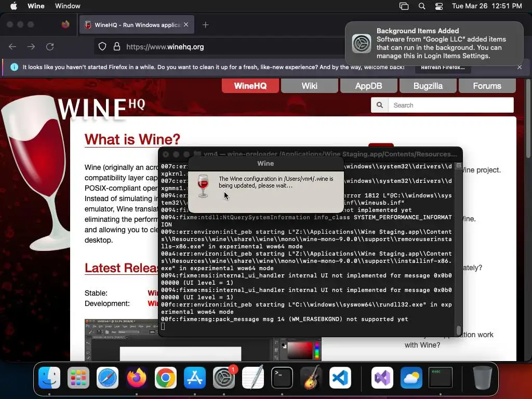Open TextEdit from the dock
The image size is (532, 399).
pyautogui.click(x=253, y=378)
